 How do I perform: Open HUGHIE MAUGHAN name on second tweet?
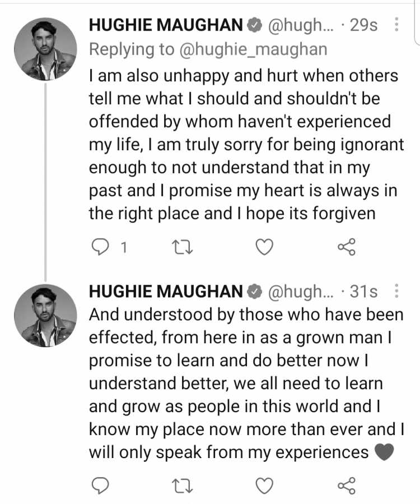(166, 291)
